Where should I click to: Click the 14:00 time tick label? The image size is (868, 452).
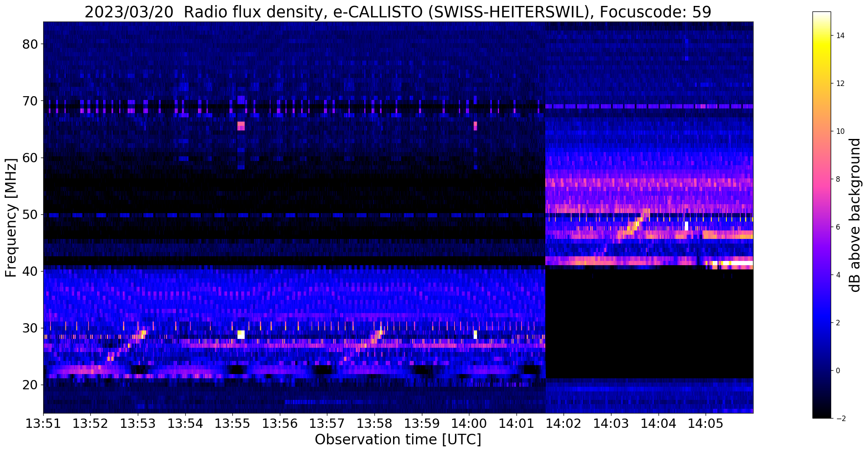coord(469,424)
